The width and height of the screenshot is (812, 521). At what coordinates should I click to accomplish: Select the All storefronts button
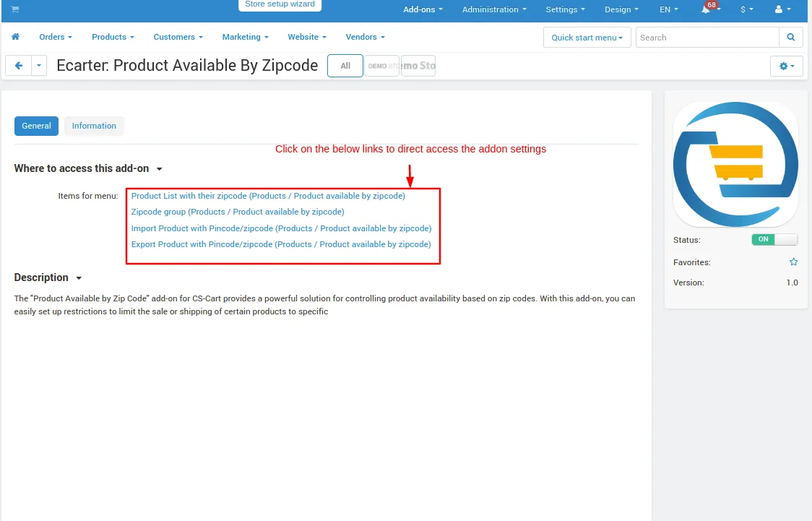click(x=345, y=66)
